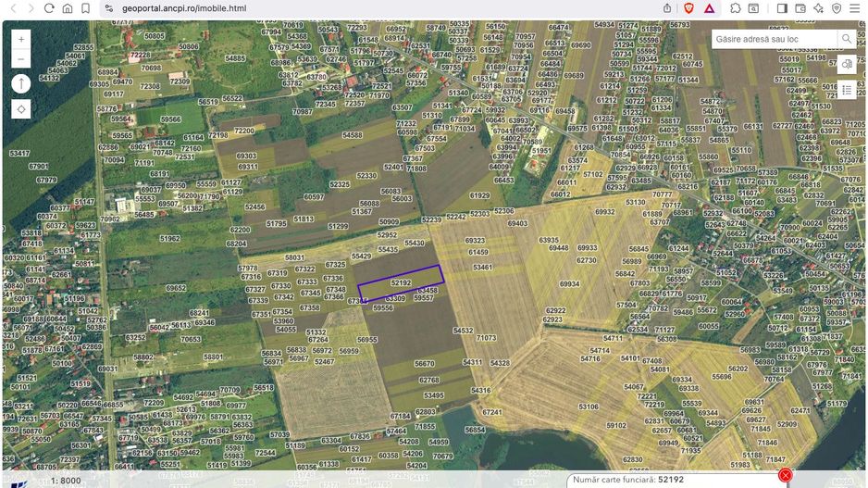Reload the page
Viewport: 868px width, 488px height.
click(x=49, y=8)
